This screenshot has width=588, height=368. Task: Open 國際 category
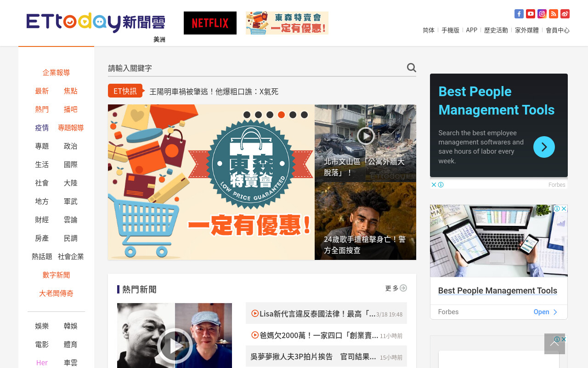71,164
